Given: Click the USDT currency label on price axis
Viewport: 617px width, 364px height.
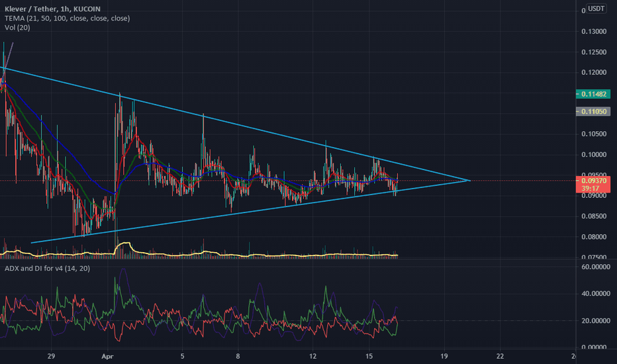Looking at the screenshot, I should tap(596, 8).
